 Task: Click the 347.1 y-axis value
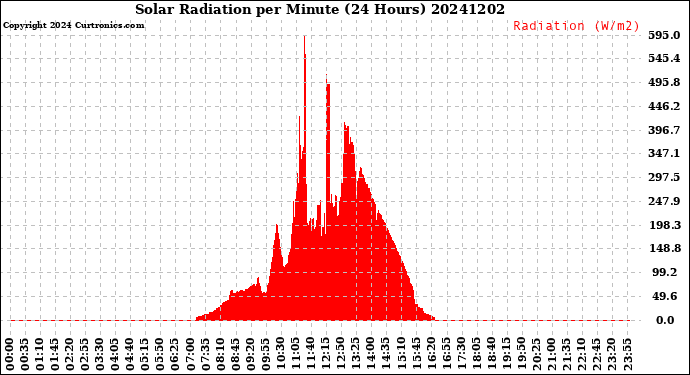(x=664, y=153)
